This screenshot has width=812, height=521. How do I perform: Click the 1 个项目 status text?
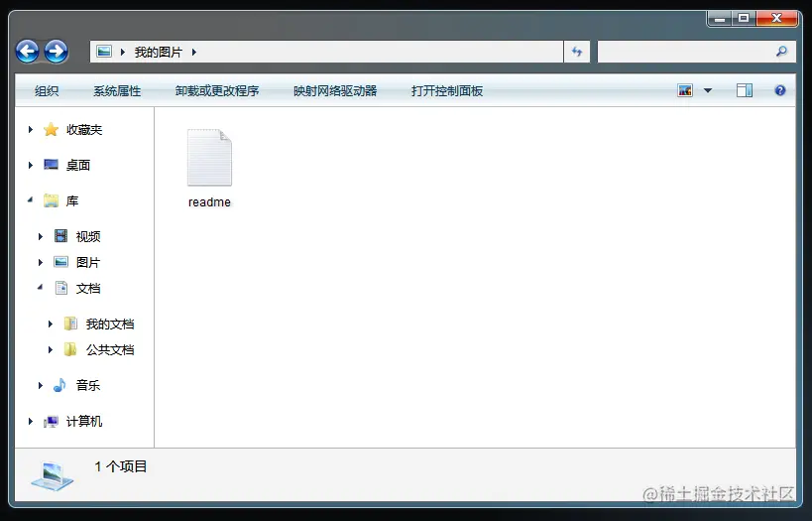pyautogui.click(x=121, y=466)
